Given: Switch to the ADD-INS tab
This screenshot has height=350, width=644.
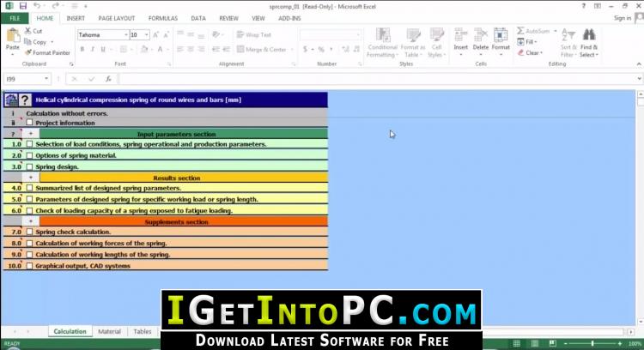Looking at the screenshot, I should (289, 19).
